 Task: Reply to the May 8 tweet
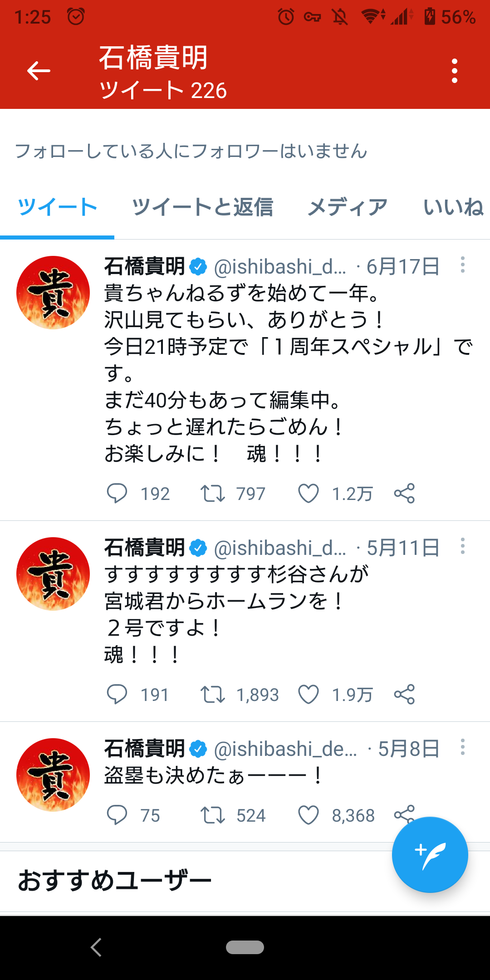pyautogui.click(x=117, y=815)
